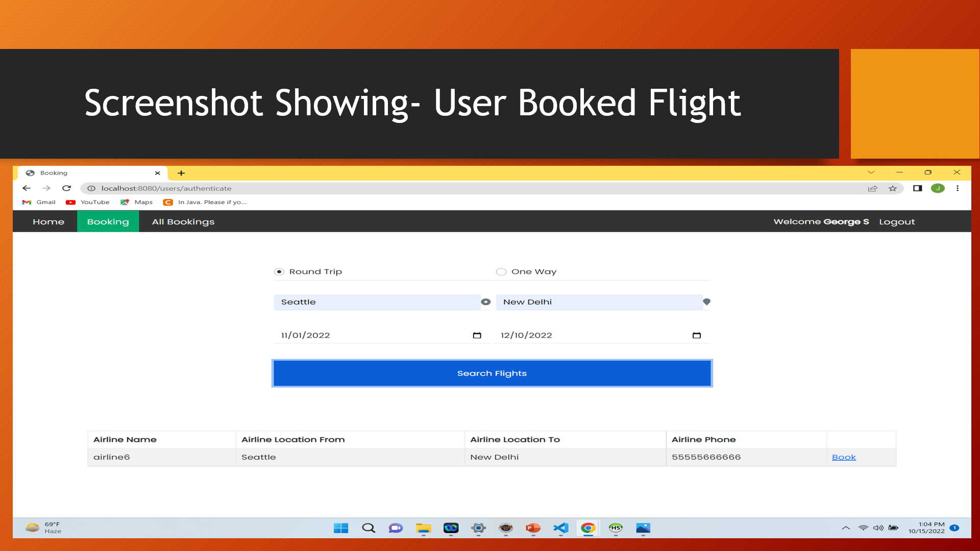
Task: Expand the tab search chevron in Chrome
Action: [x=871, y=172]
